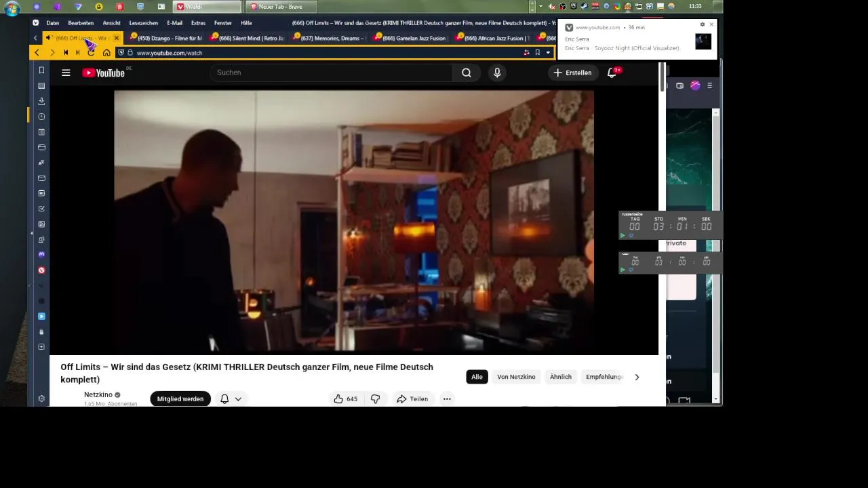Image resolution: width=868 pixels, height=488 pixels.
Task: Switch to the Memories, Dreams tab
Action: (x=329, y=38)
